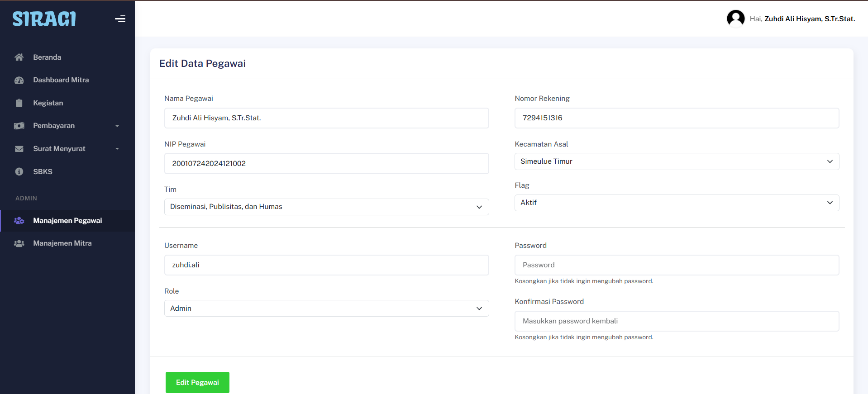Change the Flag dropdown value

point(676,203)
